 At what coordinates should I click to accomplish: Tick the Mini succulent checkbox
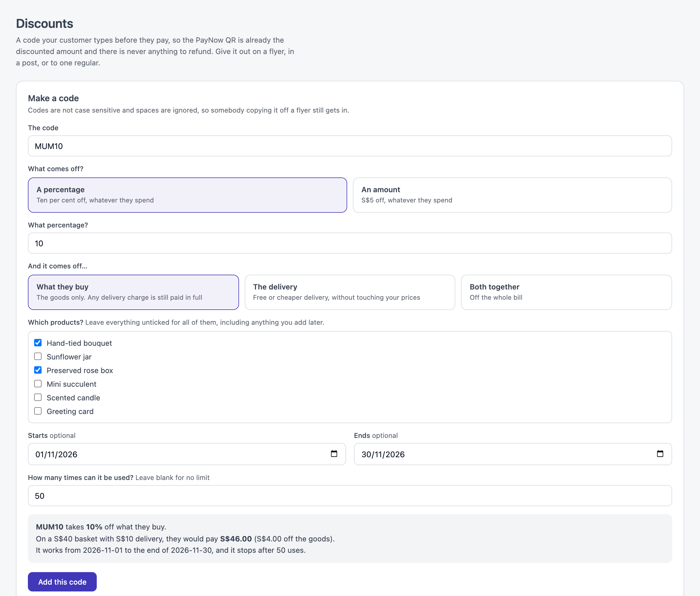(38, 384)
